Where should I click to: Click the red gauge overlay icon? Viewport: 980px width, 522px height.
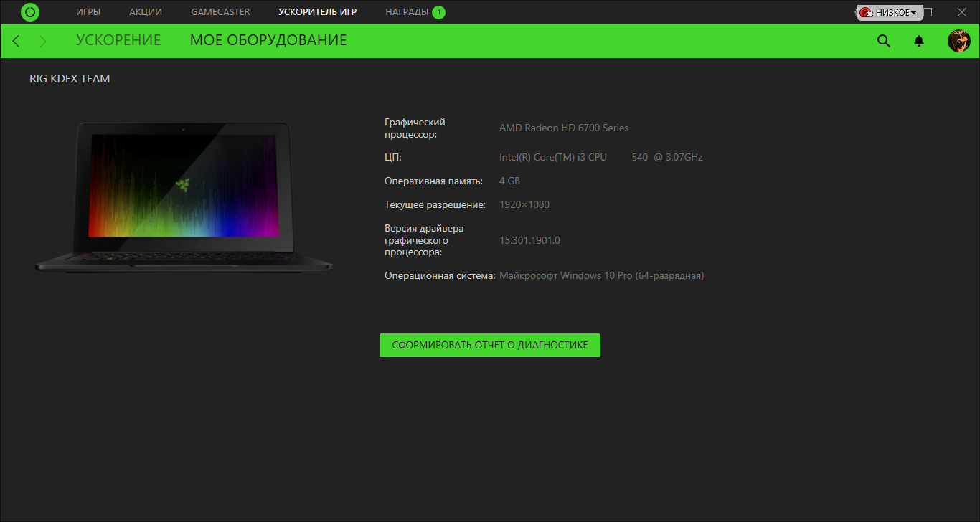[x=866, y=13]
